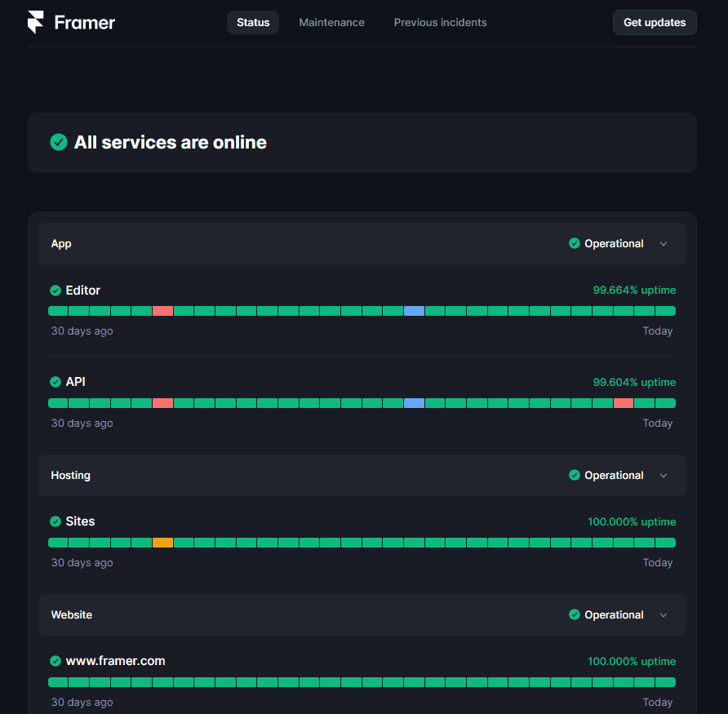
Task: Click green check beside All services online
Action: coord(59,142)
